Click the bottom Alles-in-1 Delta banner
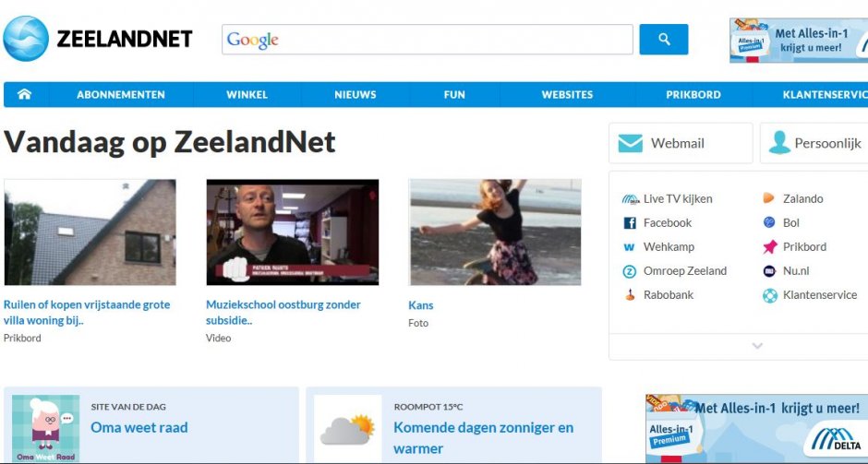Viewport: 868px width, 464px height. tap(757, 429)
